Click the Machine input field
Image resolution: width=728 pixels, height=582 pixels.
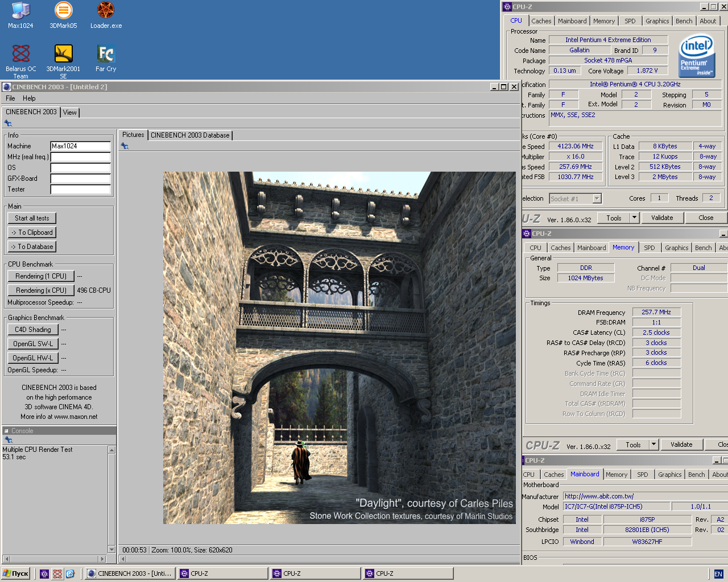coord(80,146)
